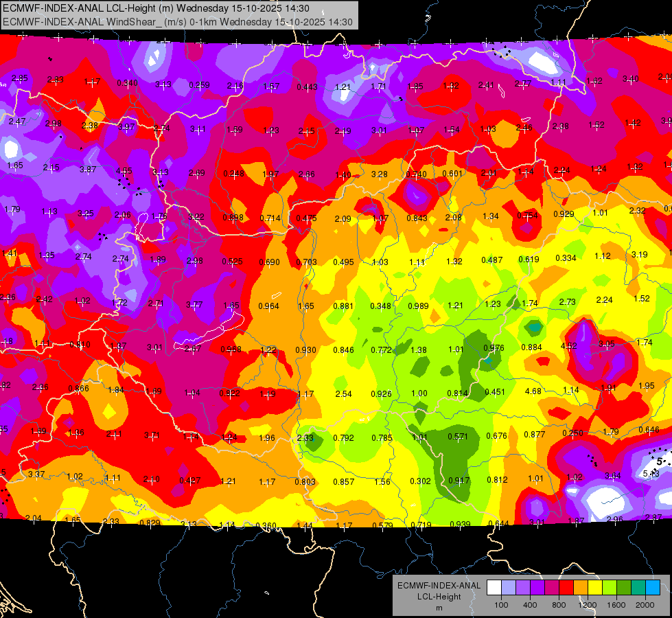Click the legend unit label m

click(x=439, y=608)
